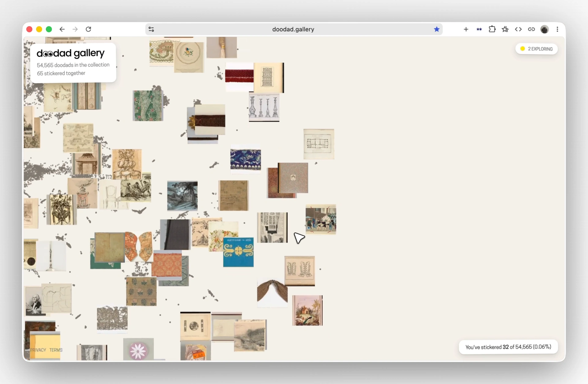This screenshot has width=588, height=384.
Task: Select the green paisley fabric thumbnail
Action: (x=148, y=105)
